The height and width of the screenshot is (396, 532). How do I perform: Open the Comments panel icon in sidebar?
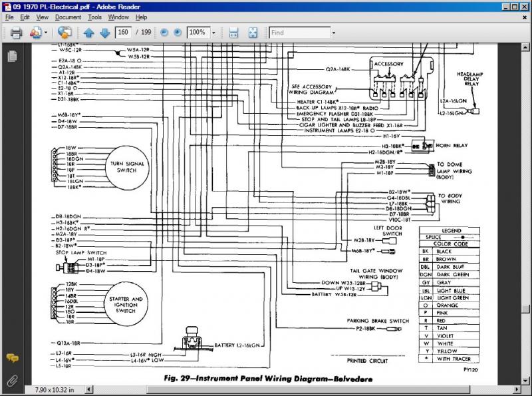tap(12, 358)
